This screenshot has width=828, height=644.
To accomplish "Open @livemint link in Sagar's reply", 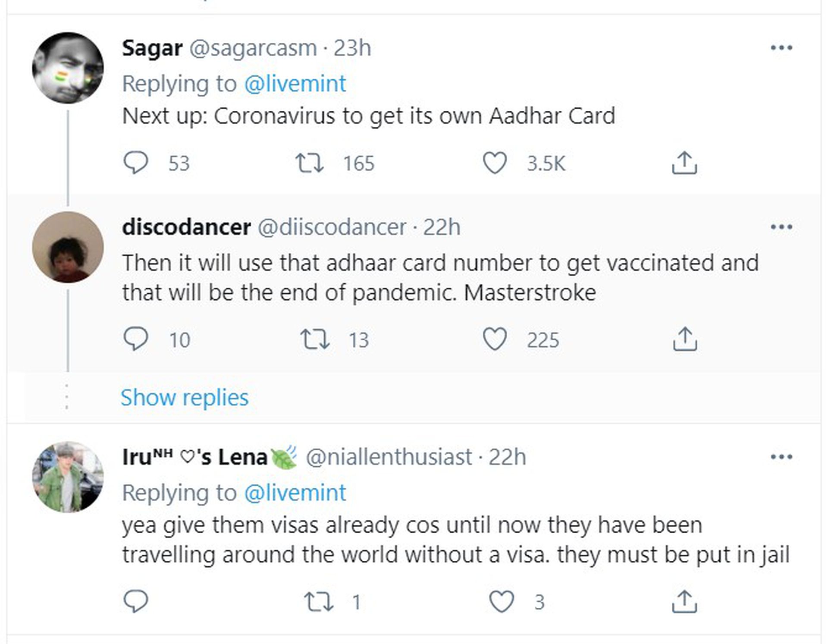I will (x=295, y=84).
